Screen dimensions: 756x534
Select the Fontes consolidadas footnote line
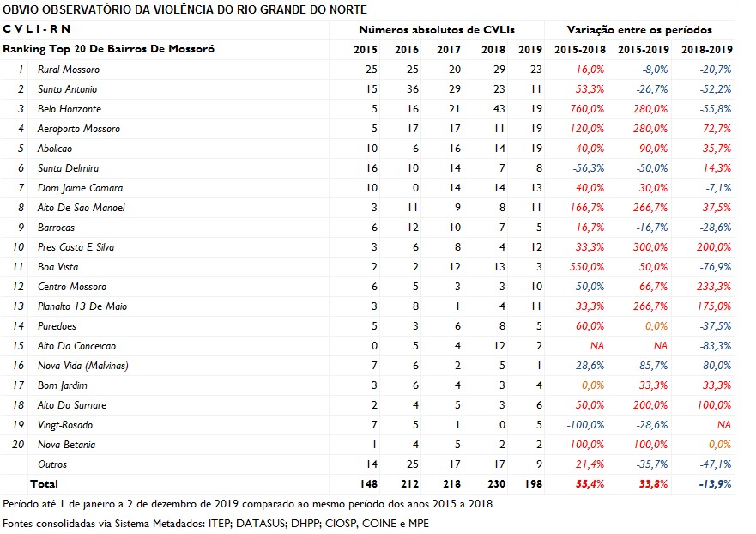215,523
